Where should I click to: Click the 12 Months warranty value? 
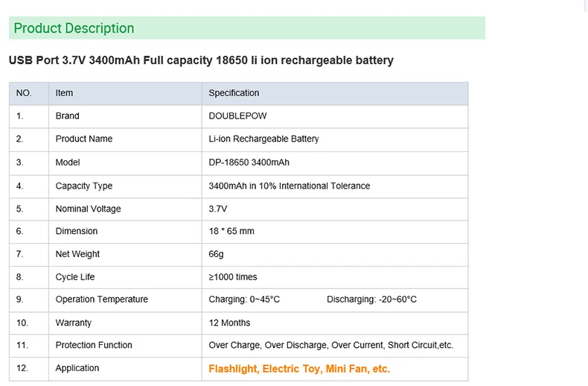[x=229, y=323]
